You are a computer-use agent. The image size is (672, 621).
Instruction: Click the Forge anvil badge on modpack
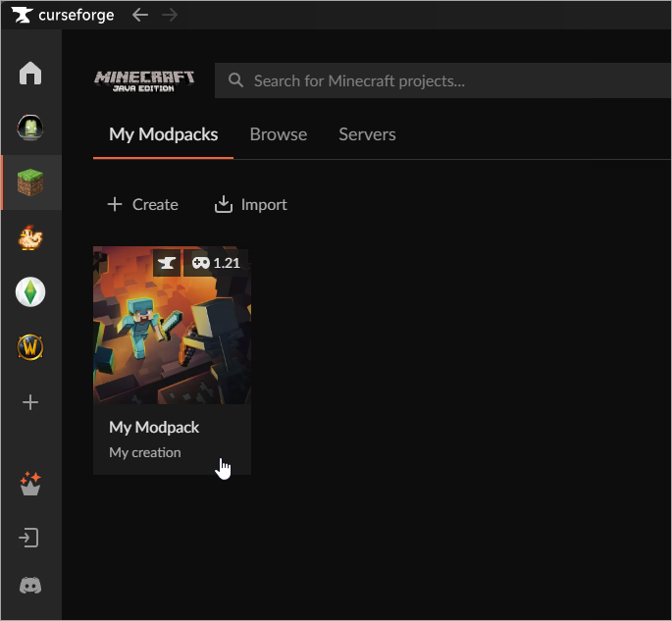[167, 263]
